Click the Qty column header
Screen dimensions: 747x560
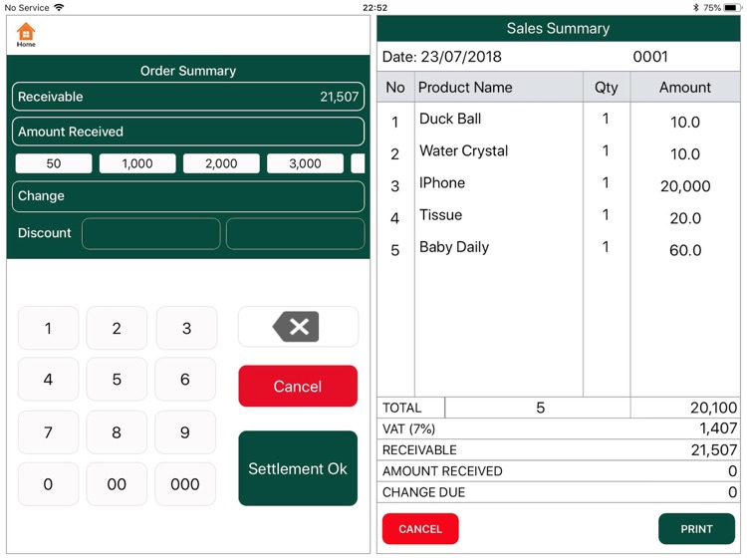coord(607,88)
